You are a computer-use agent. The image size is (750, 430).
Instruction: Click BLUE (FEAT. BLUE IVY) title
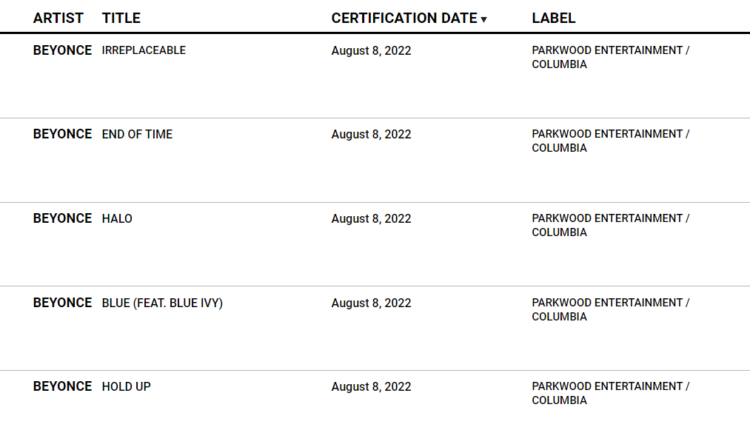162,303
